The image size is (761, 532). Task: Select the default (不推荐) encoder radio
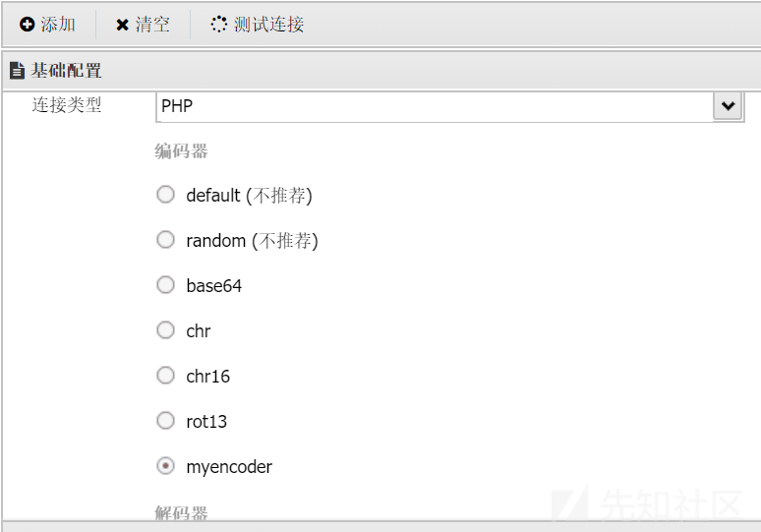click(x=165, y=195)
